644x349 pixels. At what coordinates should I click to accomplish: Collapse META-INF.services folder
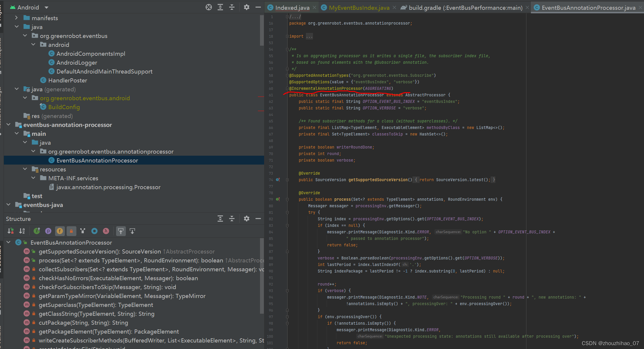click(33, 178)
